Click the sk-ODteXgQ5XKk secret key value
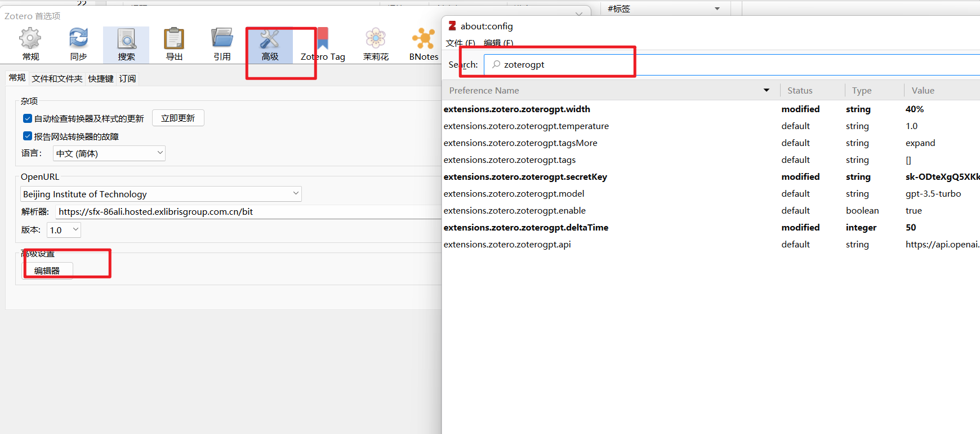The height and width of the screenshot is (434, 980). click(x=942, y=176)
